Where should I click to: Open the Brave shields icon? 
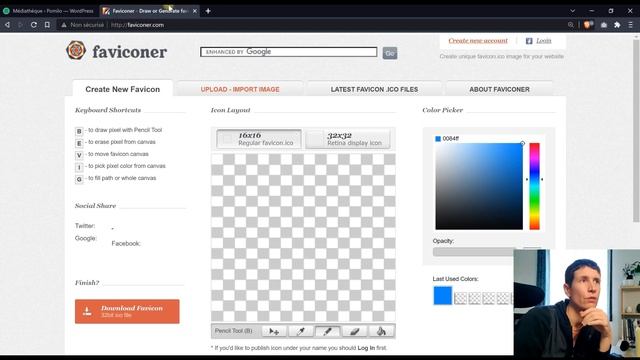pyautogui.click(x=588, y=25)
